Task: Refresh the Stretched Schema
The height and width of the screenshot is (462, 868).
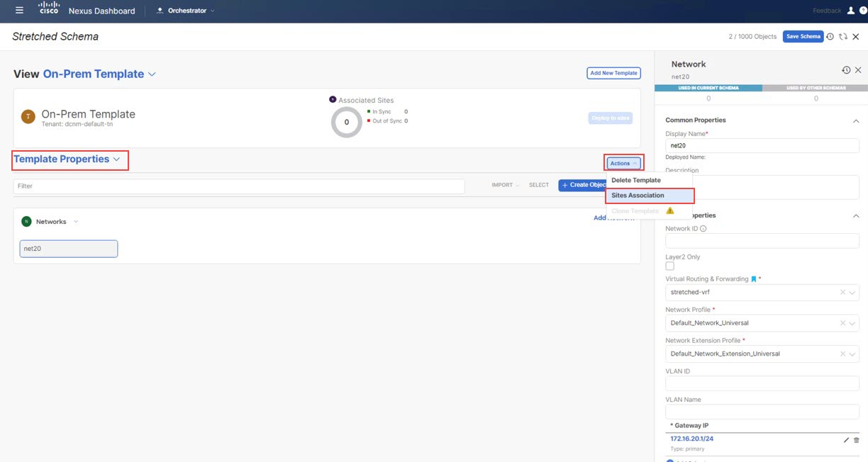Action: [x=843, y=37]
